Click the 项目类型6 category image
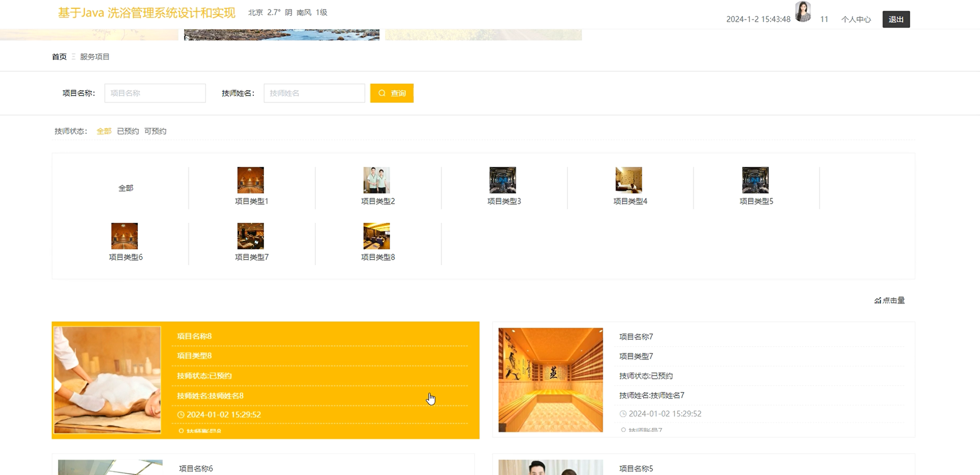The height and width of the screenshot is (475, 980). (x=124, y=236)
